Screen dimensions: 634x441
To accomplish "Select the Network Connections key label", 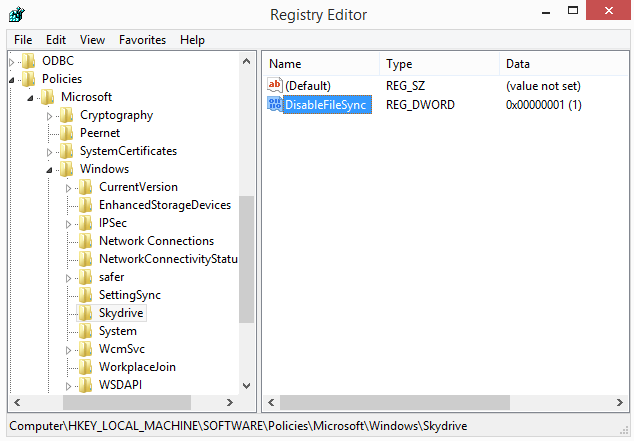I will (156, 241).
